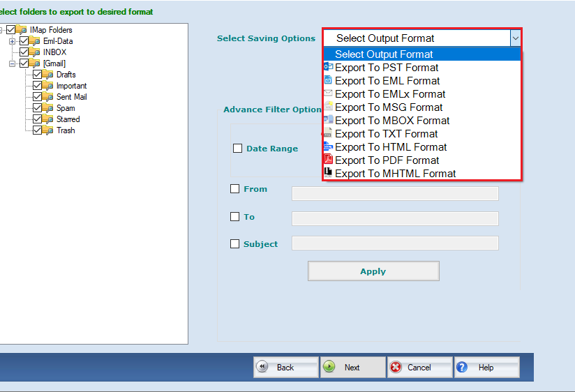Close the output format dropdown arrow
Screen dimensions: 575x392
(x=515, y=38)
